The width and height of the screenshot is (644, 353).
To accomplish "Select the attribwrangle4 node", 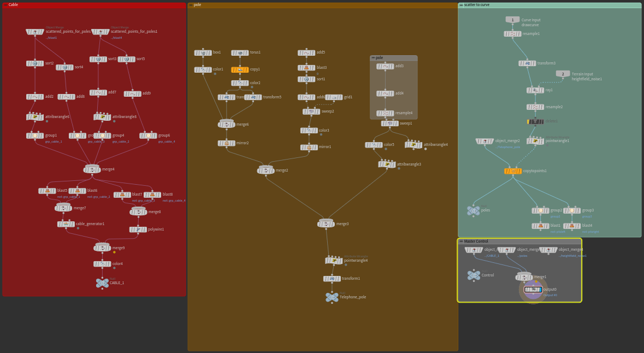I will (413, 145).
